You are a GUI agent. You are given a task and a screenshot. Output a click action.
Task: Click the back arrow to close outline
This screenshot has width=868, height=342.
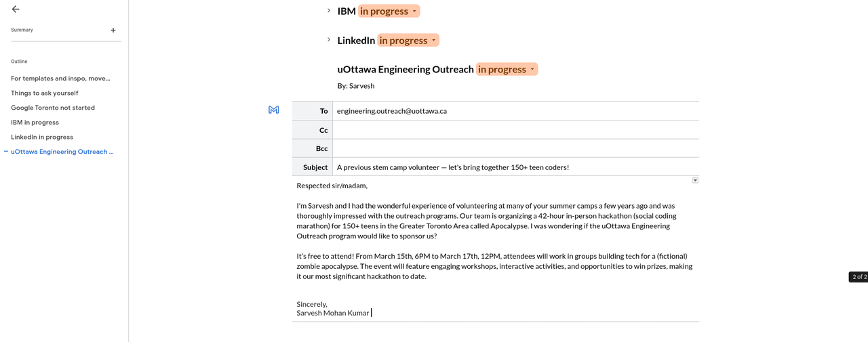(16, 9)
